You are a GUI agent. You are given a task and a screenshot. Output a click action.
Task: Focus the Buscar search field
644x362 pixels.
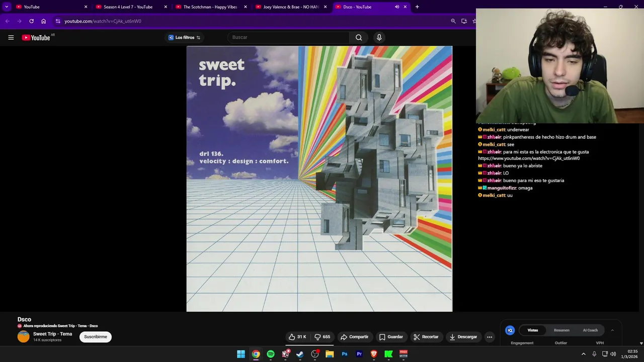coord(288,37)
